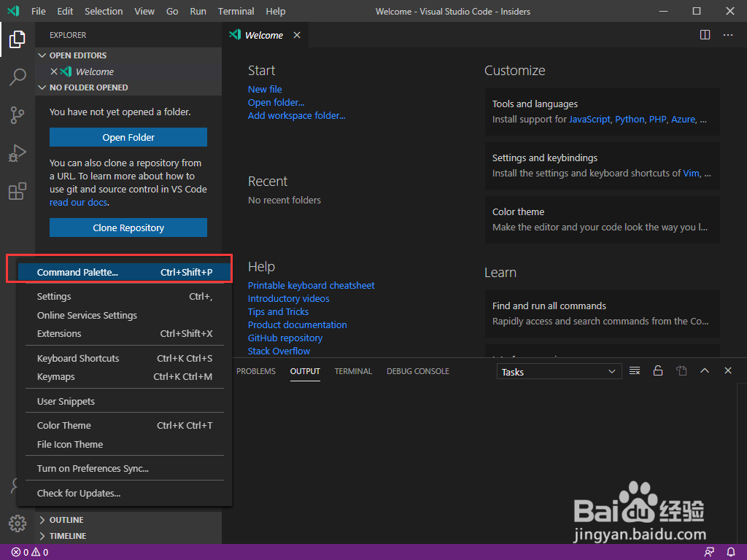Open the Go menu
This screenshot has width=747, height=560.
tap(172, 11)
